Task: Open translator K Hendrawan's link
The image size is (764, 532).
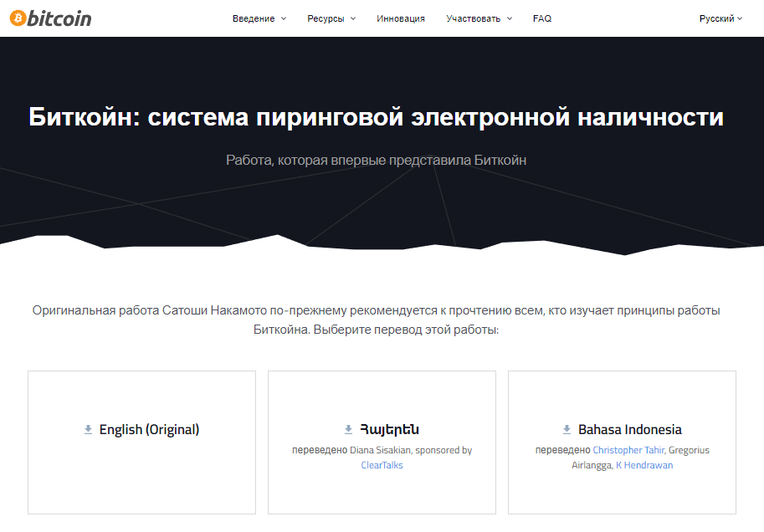Action: click(x=644, y=465)
